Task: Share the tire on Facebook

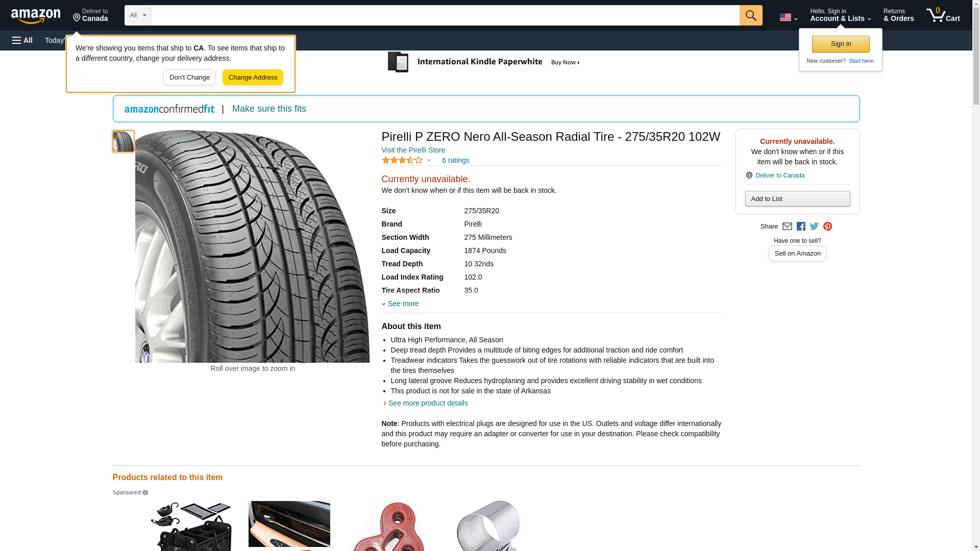Action: tap(800, 227)
